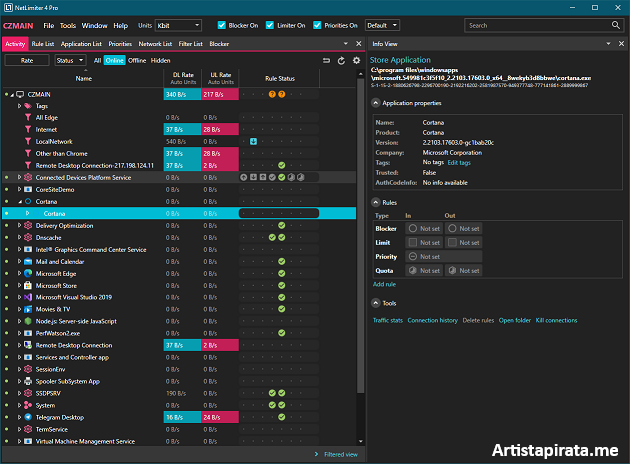Click the Internet filter funnel icon
Image resolution: width=630 pixels, height=464 pixels.
pos(28,129)
